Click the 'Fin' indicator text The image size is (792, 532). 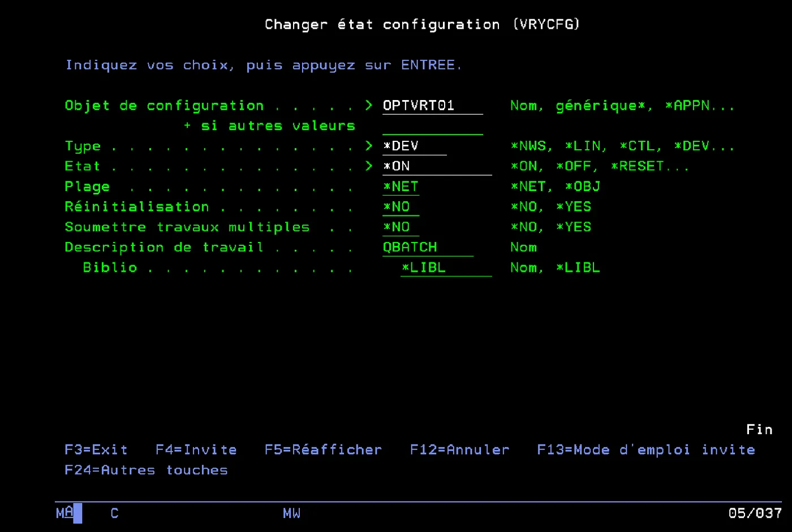click(x=759, y=430)
